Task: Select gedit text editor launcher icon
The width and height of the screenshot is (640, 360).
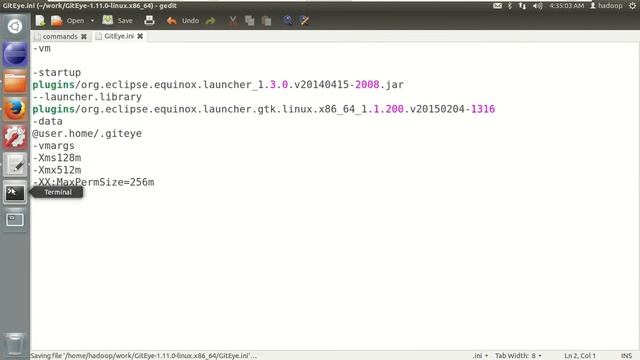Action: 15,164
